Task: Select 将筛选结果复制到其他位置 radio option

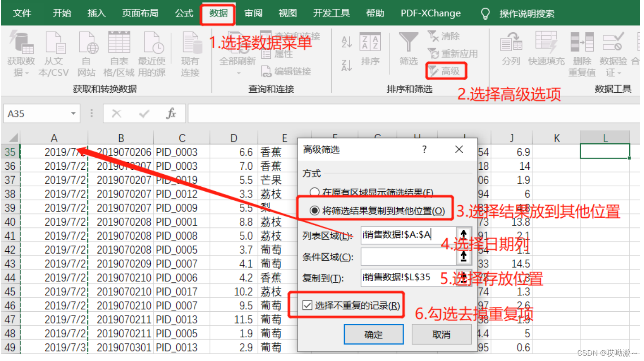Action: click(315, 211)
